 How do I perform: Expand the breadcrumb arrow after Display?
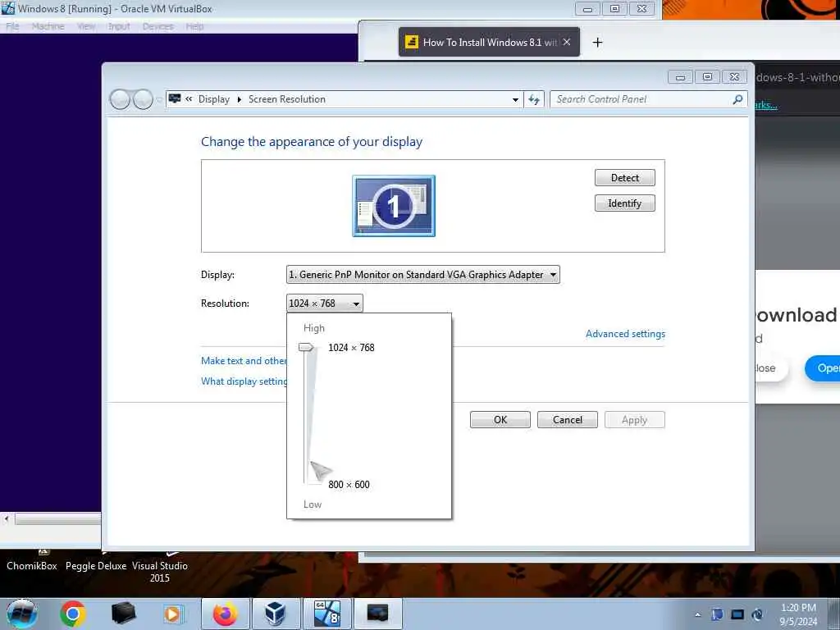239,99
